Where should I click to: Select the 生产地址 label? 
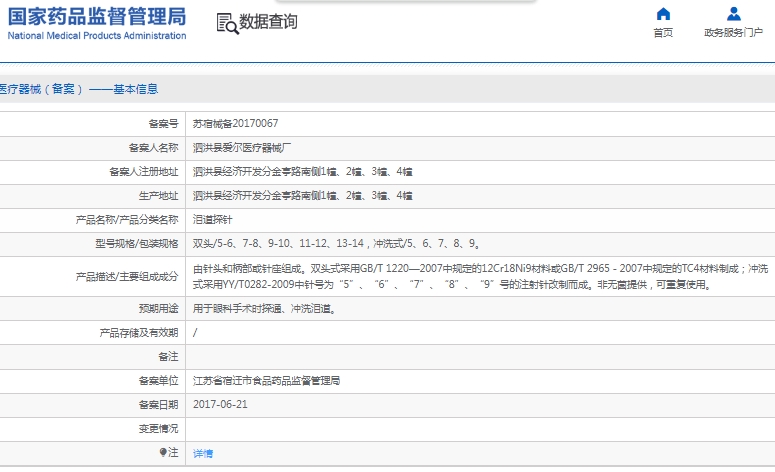(158, 196)
